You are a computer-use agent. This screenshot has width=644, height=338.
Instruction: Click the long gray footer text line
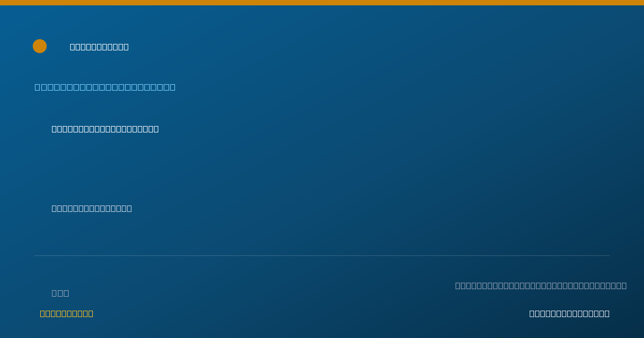541,285
